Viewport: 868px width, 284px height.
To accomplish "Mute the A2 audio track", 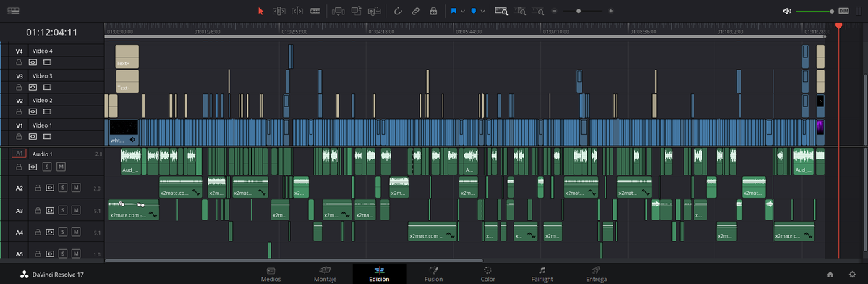I will pos(76,188).
